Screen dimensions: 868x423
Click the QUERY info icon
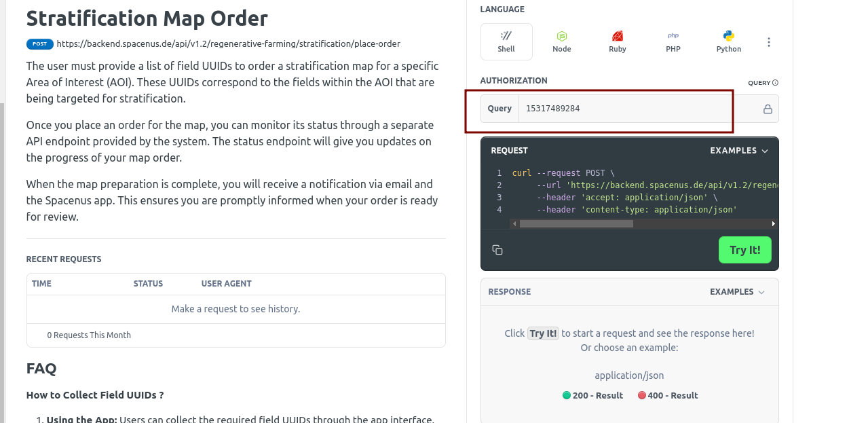[776, 81]
